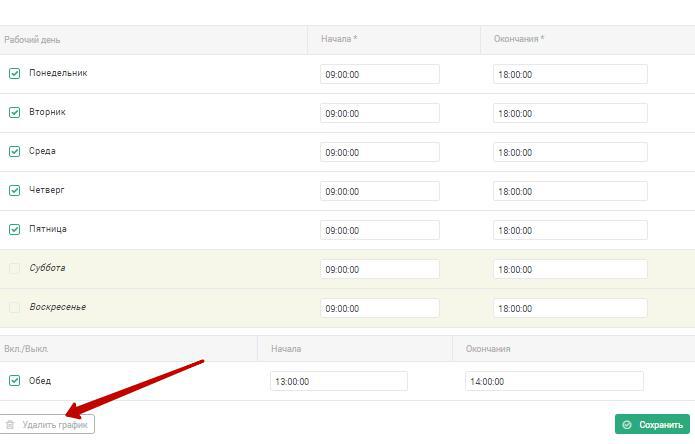Disable the Обед lunch break checkbox

pyautogui.click(x=15, y=380)
